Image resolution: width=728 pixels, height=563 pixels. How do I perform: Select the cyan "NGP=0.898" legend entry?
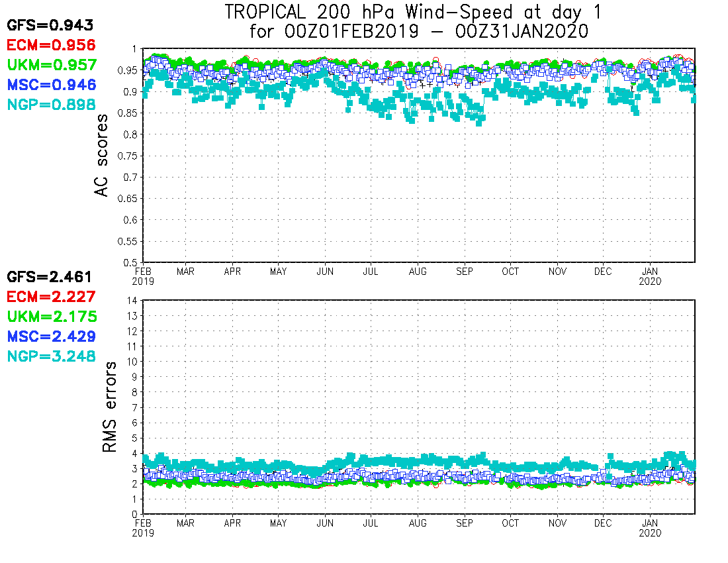52,105
